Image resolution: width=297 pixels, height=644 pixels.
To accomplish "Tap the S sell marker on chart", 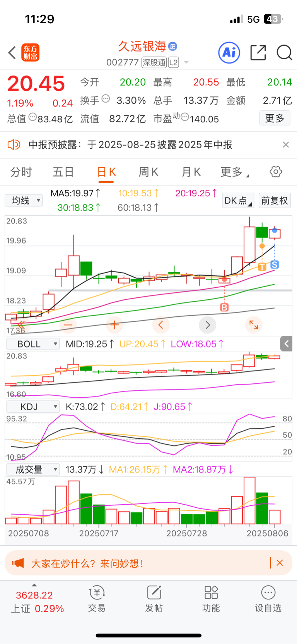I will coord(275,265).
